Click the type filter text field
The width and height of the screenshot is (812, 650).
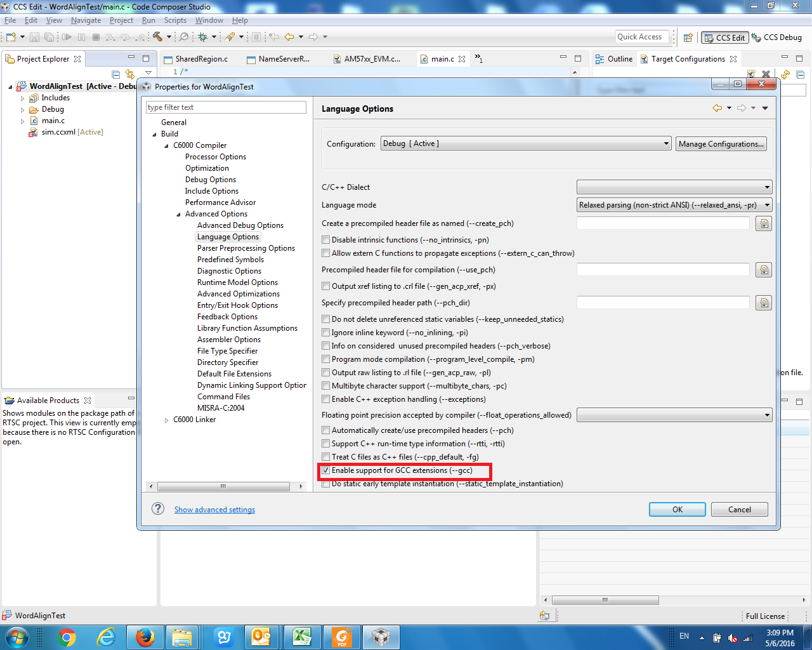click(x=226, y=107)
